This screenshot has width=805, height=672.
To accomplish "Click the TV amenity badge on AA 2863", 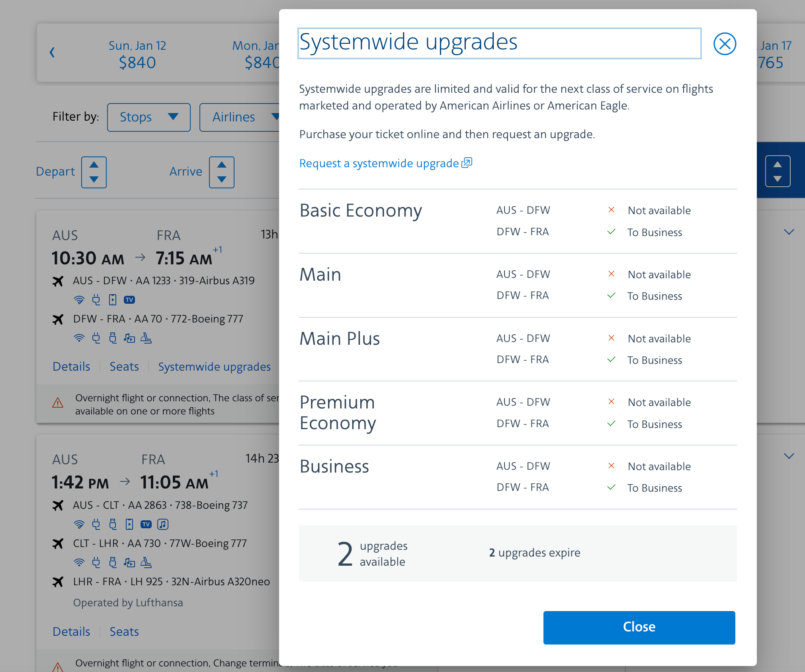I will pyautogui.click(x=146, y=524).
